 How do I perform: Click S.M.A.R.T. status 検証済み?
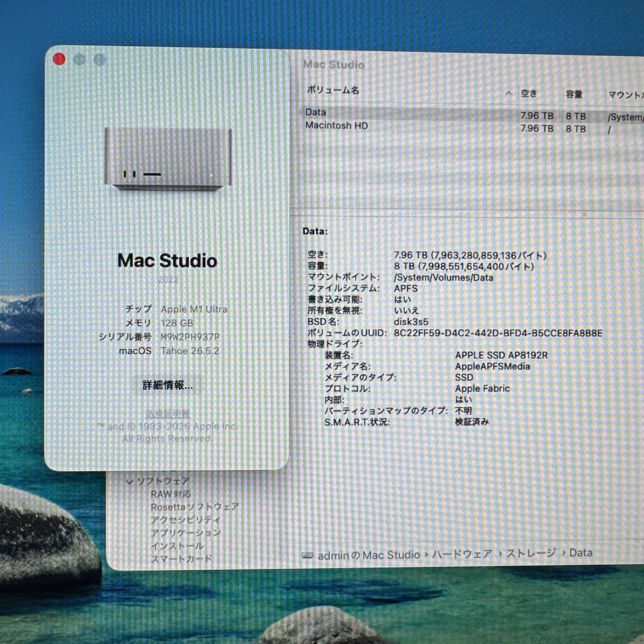472,422
